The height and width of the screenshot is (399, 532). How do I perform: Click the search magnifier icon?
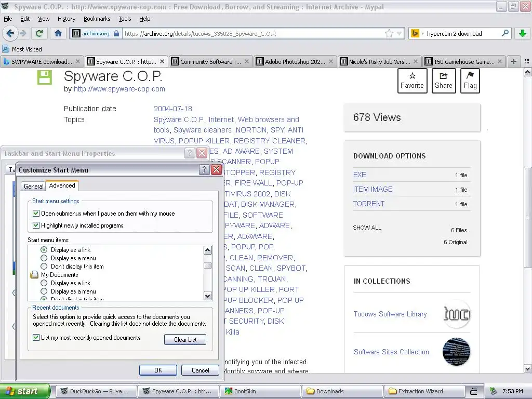(505, 33)
